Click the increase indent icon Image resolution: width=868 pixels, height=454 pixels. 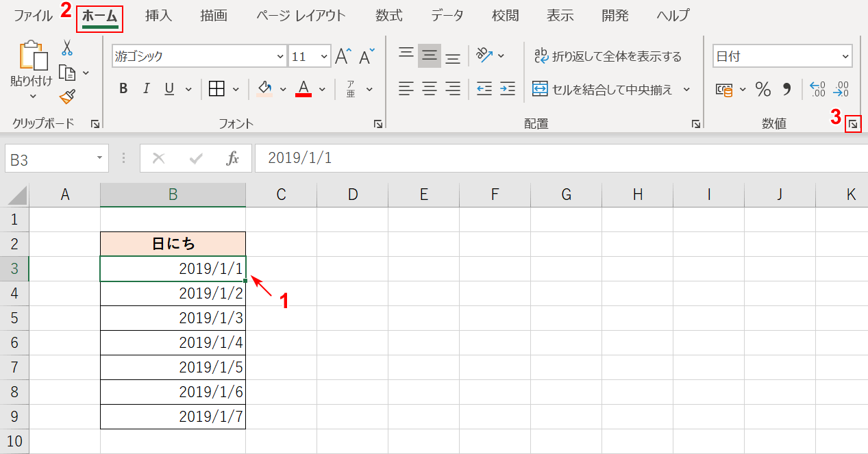click(x=506, y=88)
